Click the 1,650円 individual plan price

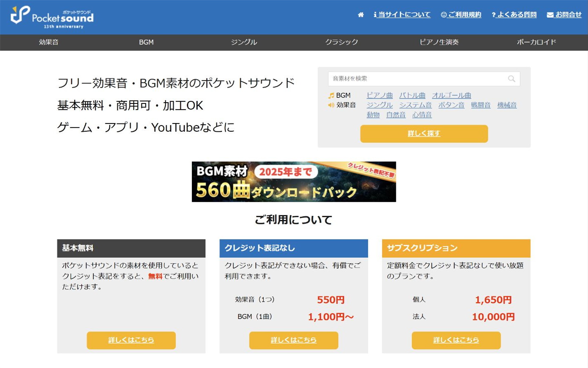click(x=493, y=300)
